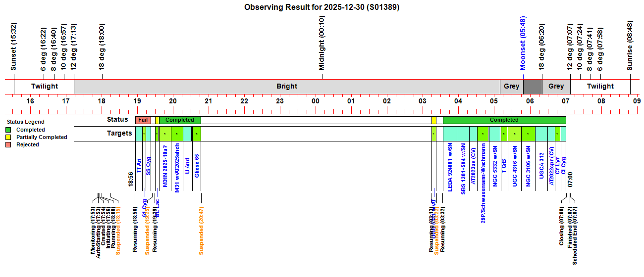The image size is (644, 277).
Task: Click the LEDA 924001 w/SN label
Action: (450, 167)
